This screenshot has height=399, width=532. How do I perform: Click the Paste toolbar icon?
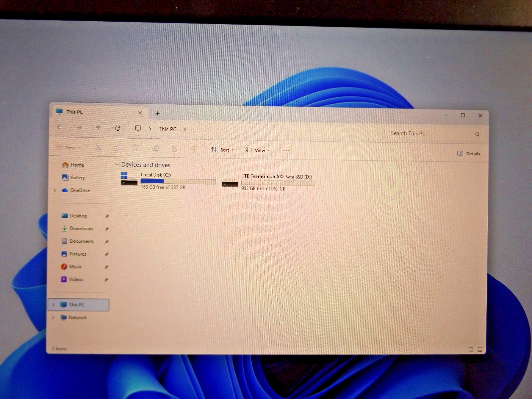[136, 148]
